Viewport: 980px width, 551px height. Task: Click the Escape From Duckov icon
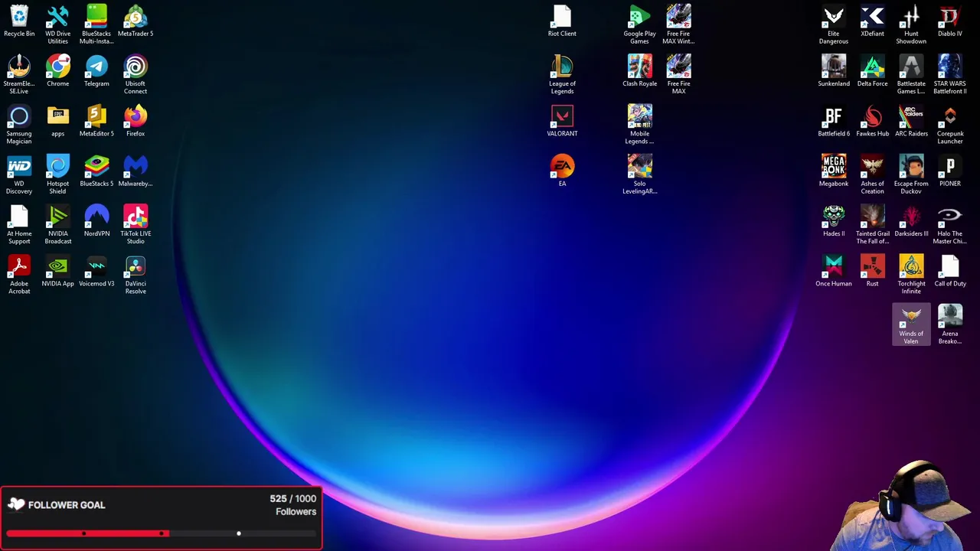[x=911, y=166]
